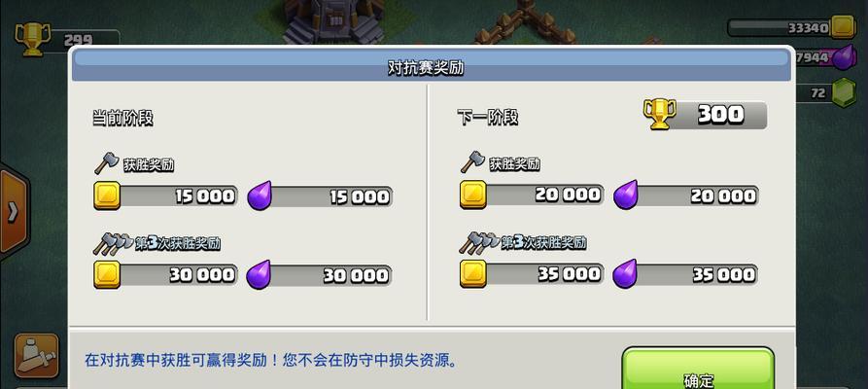
Task: Expand the orange side arrow tab
Action: (13, 211)
